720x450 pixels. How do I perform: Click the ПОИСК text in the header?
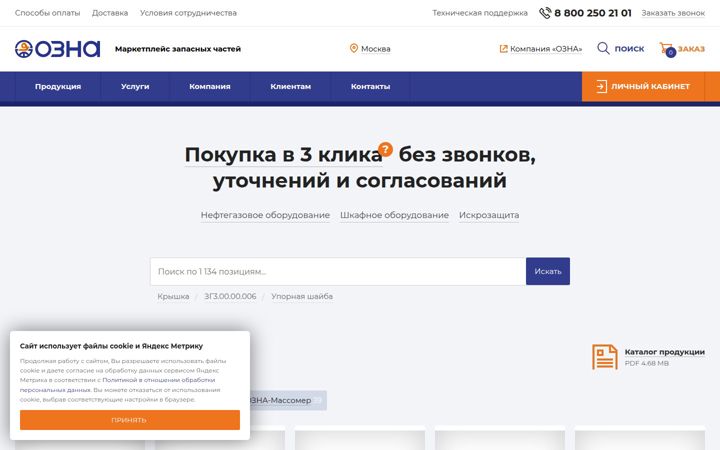[x=629, y=49]
